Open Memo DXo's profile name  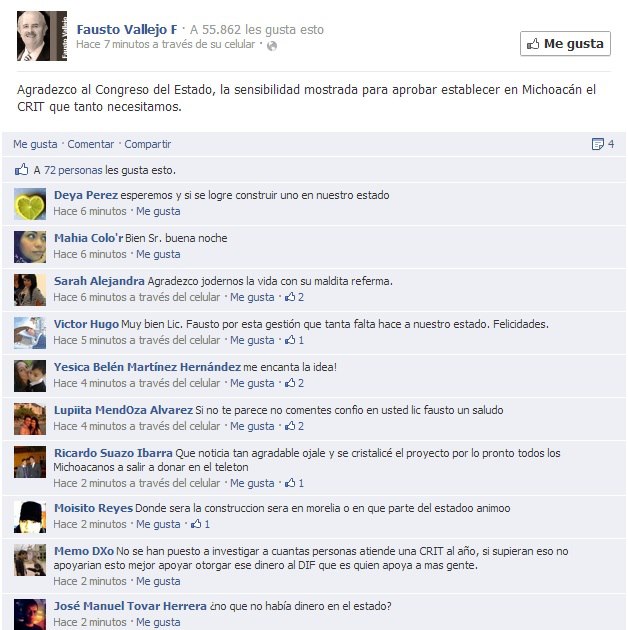(84, 551)
